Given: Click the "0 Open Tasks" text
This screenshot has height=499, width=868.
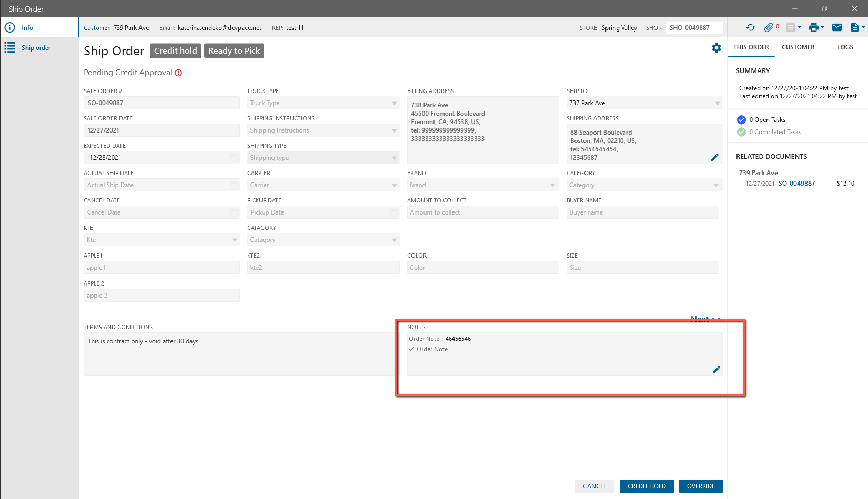Looking at the screenshot, I should (x=767, y=120).
